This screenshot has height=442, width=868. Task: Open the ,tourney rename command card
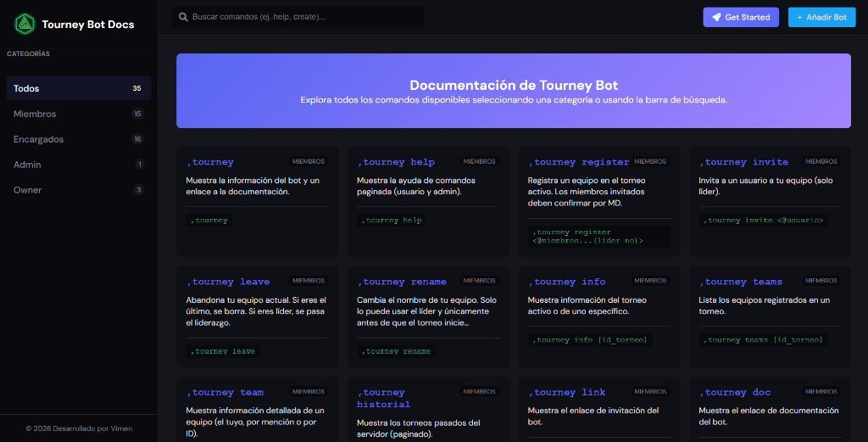[428, 316]
